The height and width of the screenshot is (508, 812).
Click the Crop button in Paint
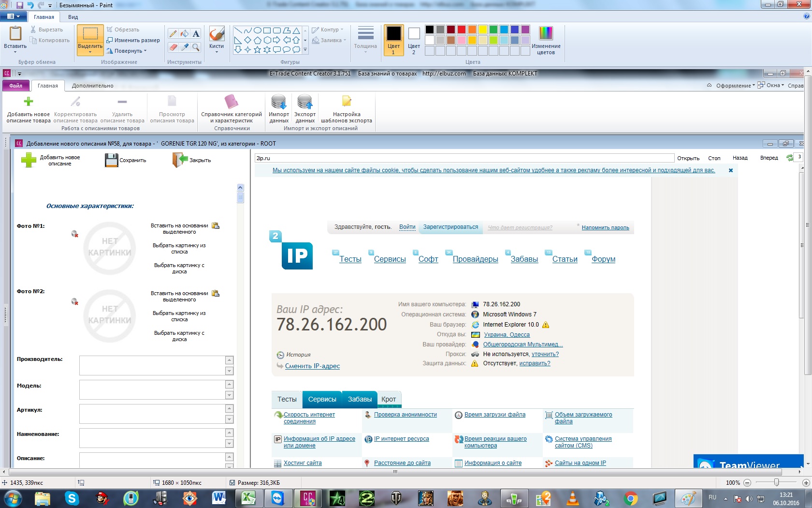[x=123, y=30]
